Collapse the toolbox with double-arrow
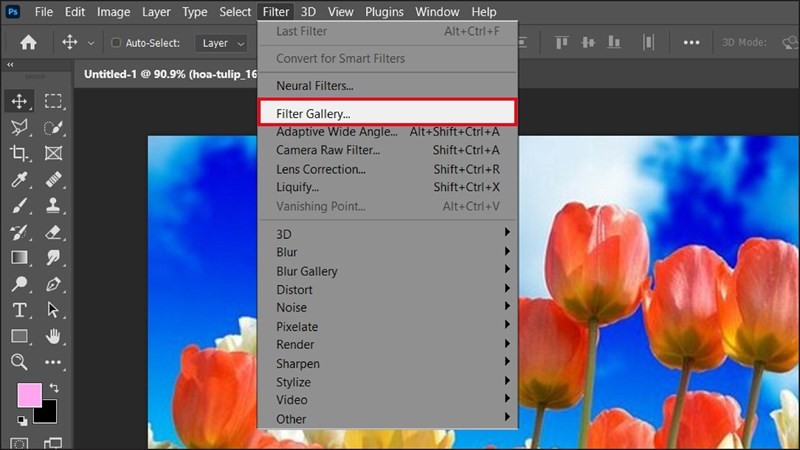This screenshot has height=450, width=800. 10,65
